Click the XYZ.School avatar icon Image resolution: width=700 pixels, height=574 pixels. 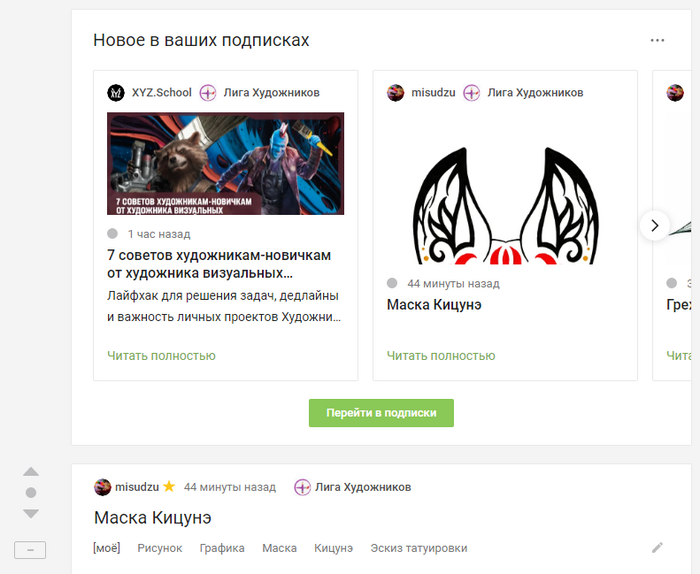pos(116,93)
